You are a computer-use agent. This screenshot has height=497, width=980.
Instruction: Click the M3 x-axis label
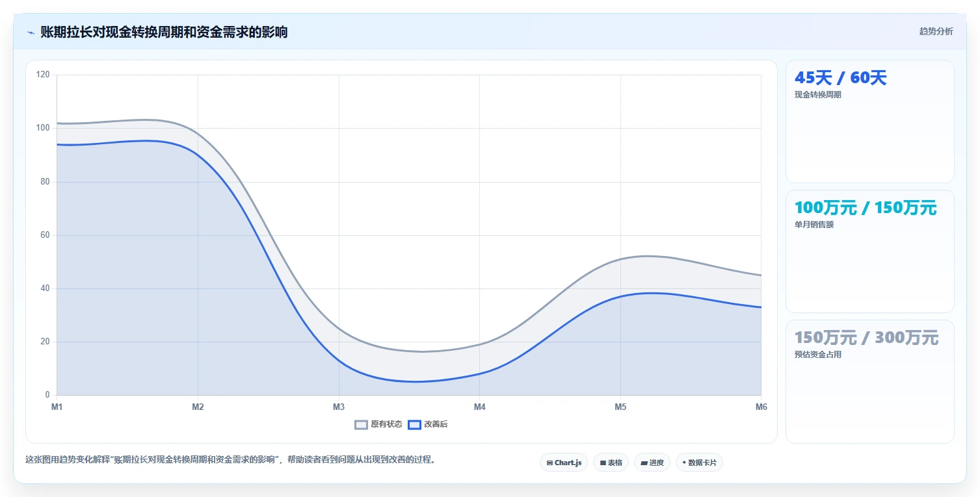(x=339, y=407)
